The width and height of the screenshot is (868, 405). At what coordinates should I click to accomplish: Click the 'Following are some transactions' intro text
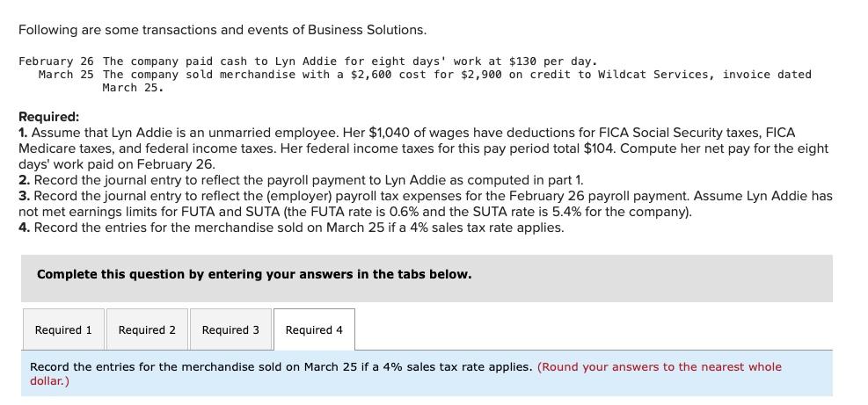(x=222, y=30)
